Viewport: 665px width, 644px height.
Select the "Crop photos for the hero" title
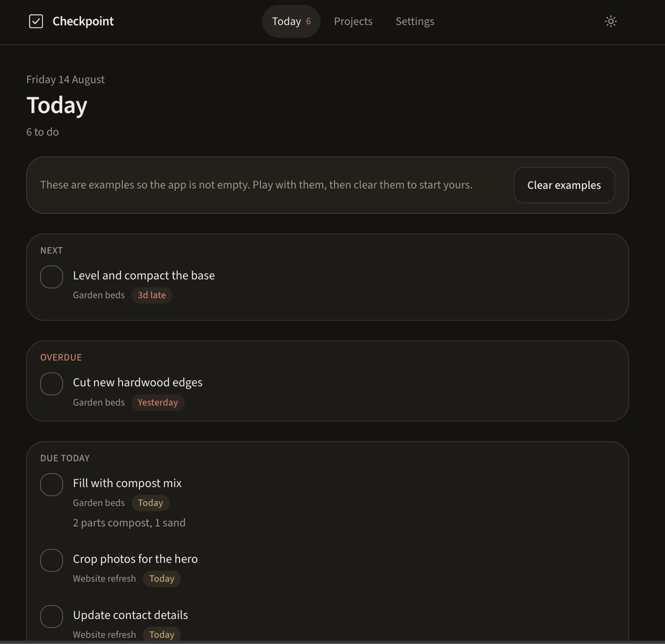[x=135, y=559]
